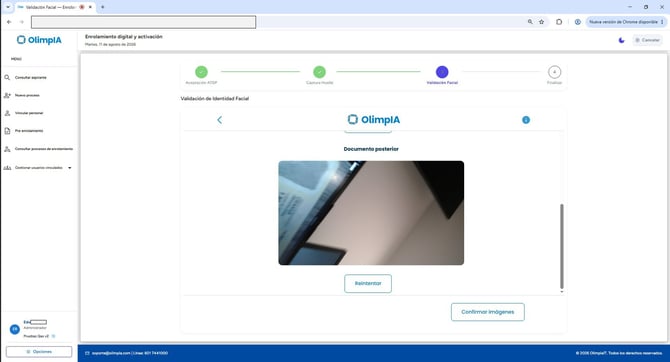Click the Finalizar step circle

(554, 72)
